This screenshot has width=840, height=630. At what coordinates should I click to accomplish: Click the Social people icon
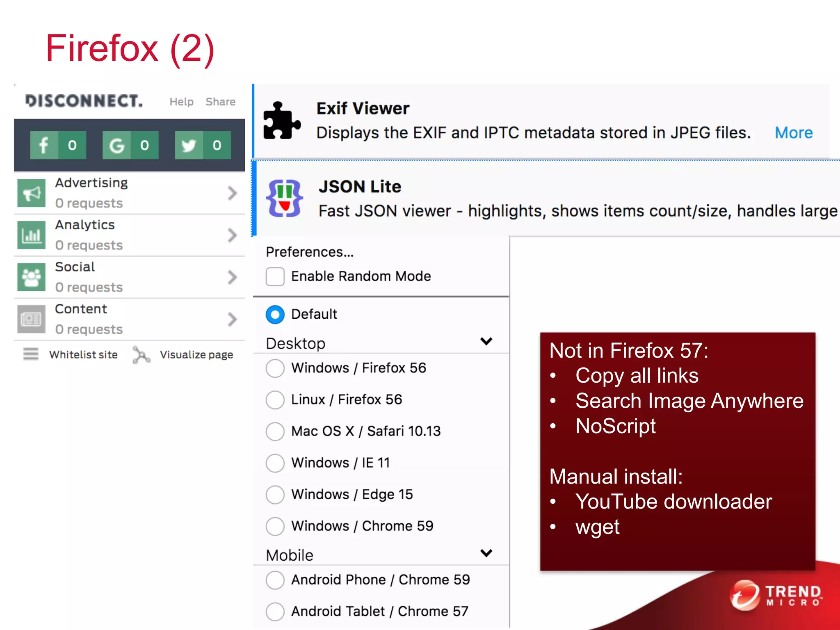(x=32, y=277)
